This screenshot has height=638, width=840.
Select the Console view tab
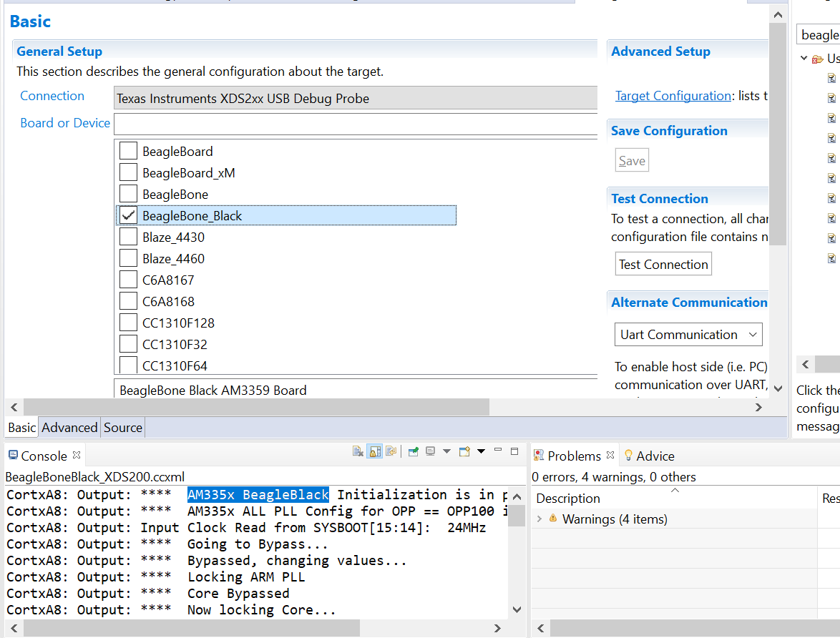click(44, 456)
